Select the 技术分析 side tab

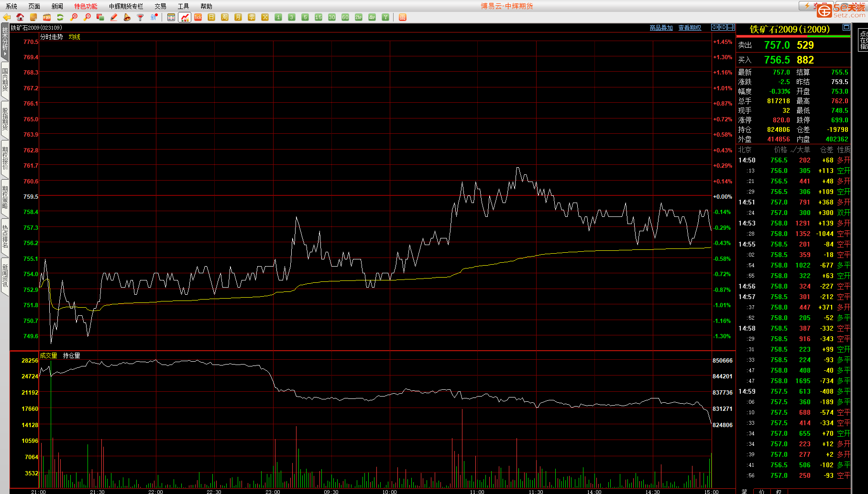click(5, 42)
